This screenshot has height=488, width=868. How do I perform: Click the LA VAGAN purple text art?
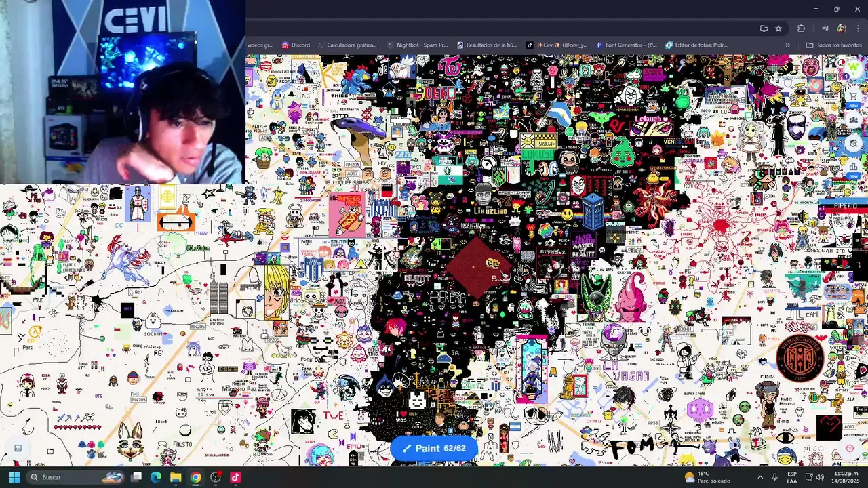click(626, 371)
